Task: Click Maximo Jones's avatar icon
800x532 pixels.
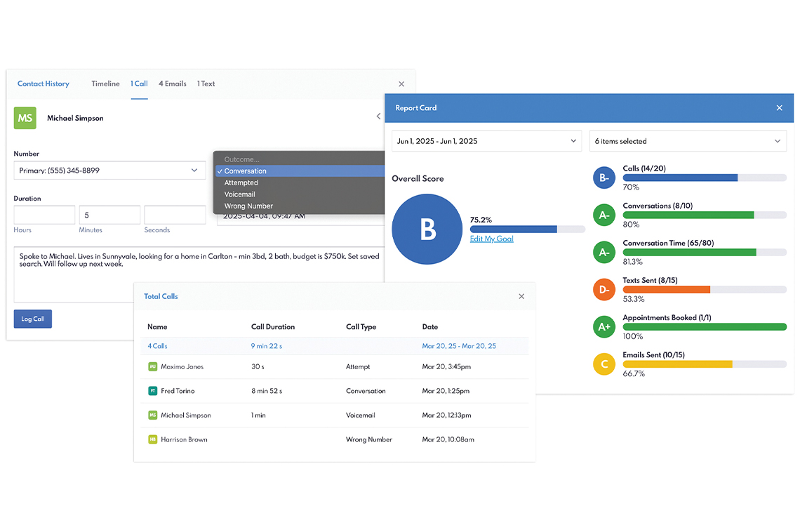Action: pyautogui.click(x=152, y=367)
